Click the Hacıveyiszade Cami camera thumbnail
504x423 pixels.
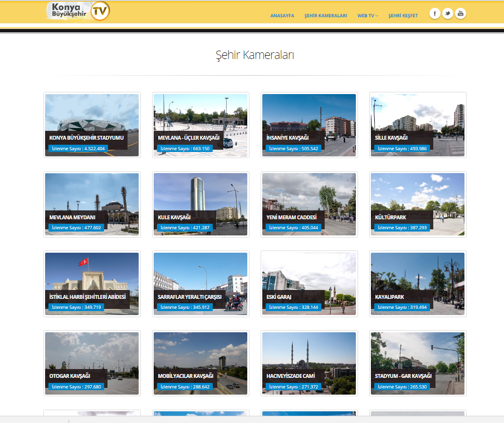click(x=309, y=363)
